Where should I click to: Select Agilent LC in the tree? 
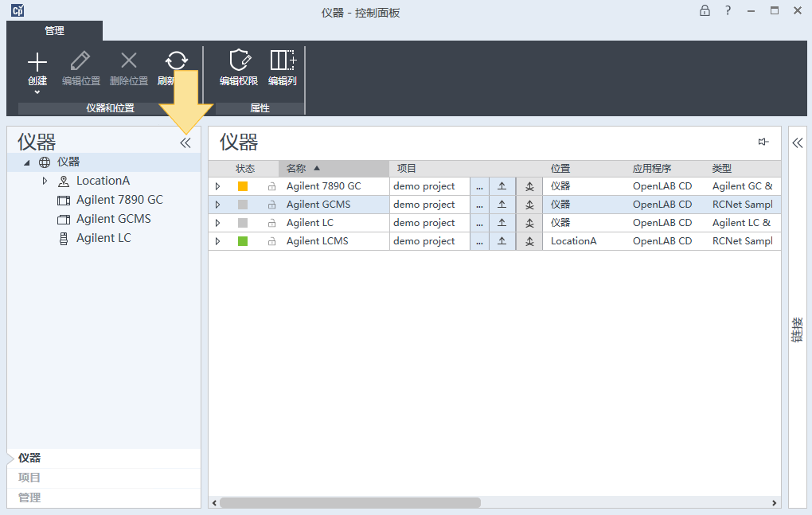[x=103, y=238]
